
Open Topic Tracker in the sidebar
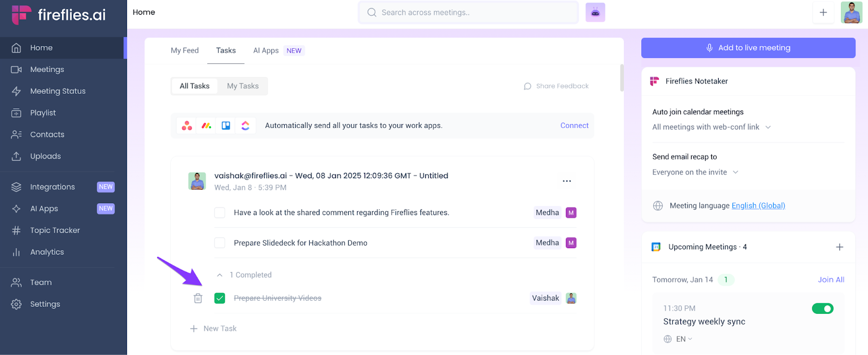63,230
